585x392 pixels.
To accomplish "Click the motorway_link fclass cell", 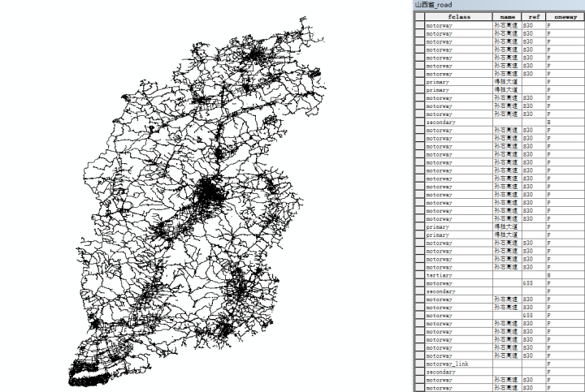I will coord(458,364).
